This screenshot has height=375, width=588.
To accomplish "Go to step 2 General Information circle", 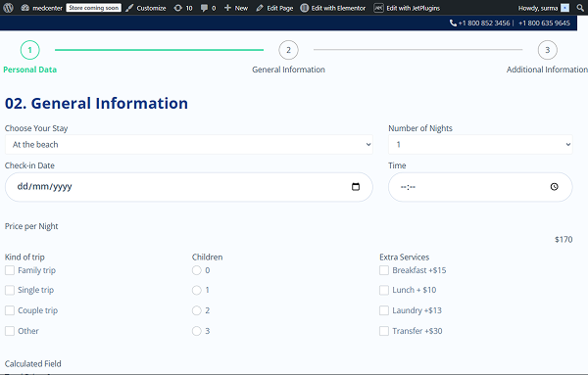I will pyautogui.click(x=288, y=50).
